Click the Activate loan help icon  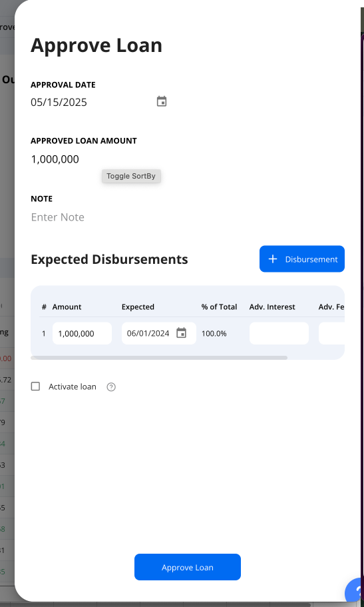click(x=111, y=386)
